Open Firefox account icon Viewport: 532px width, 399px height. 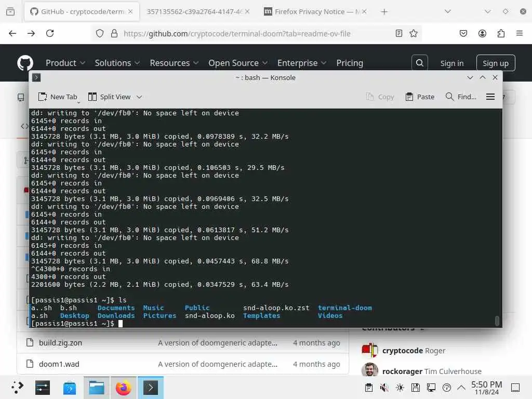482,33
